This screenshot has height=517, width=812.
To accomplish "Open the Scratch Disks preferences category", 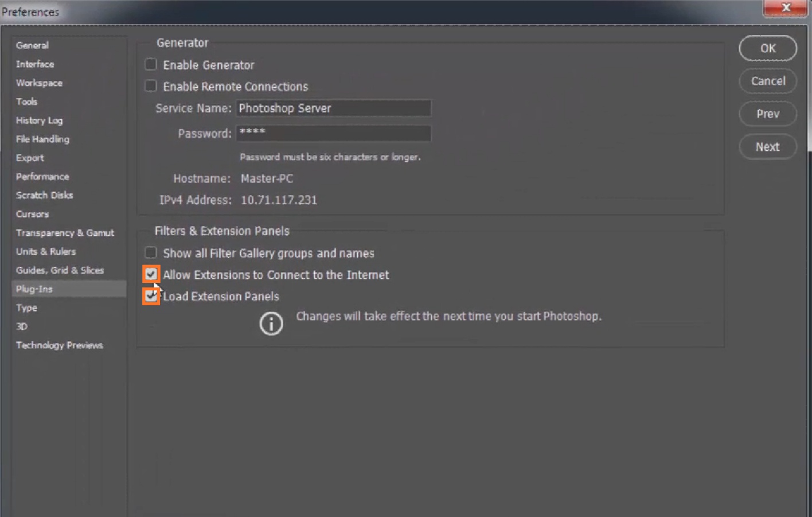I will coord(44,195).
